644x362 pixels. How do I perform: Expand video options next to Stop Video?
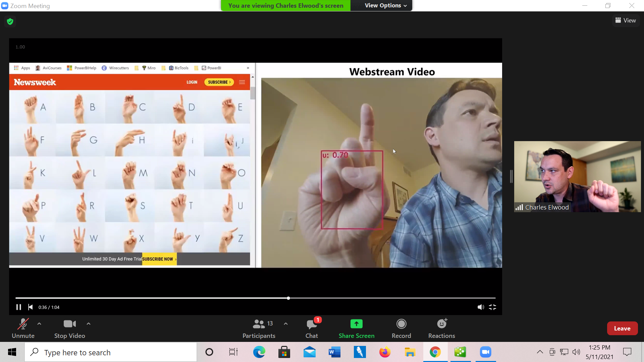coord(89,324)
